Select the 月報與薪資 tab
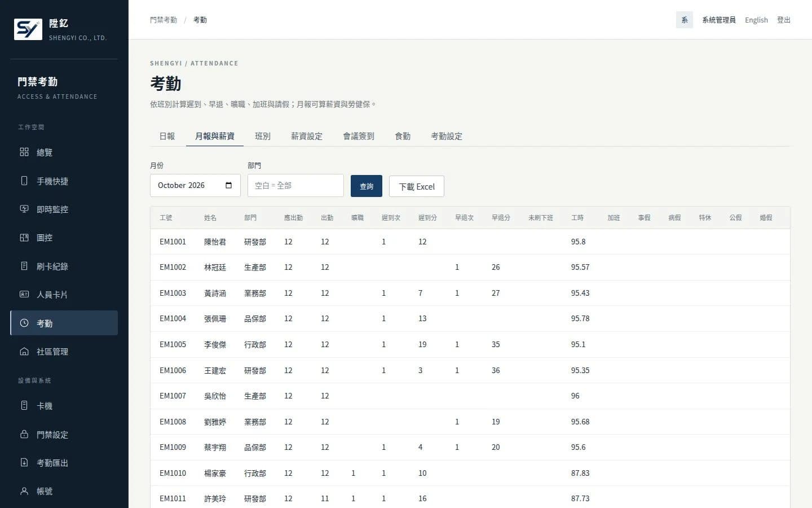 [215, 136]
